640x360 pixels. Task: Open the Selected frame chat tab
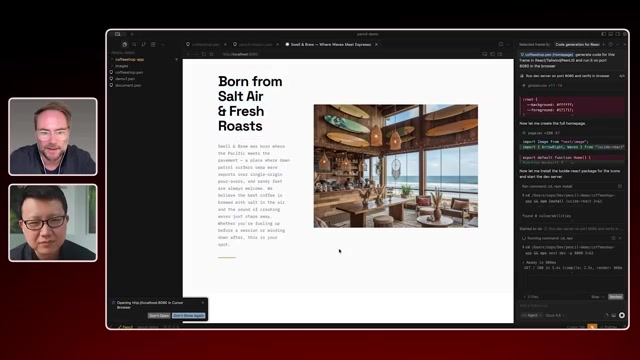point(535,44)
